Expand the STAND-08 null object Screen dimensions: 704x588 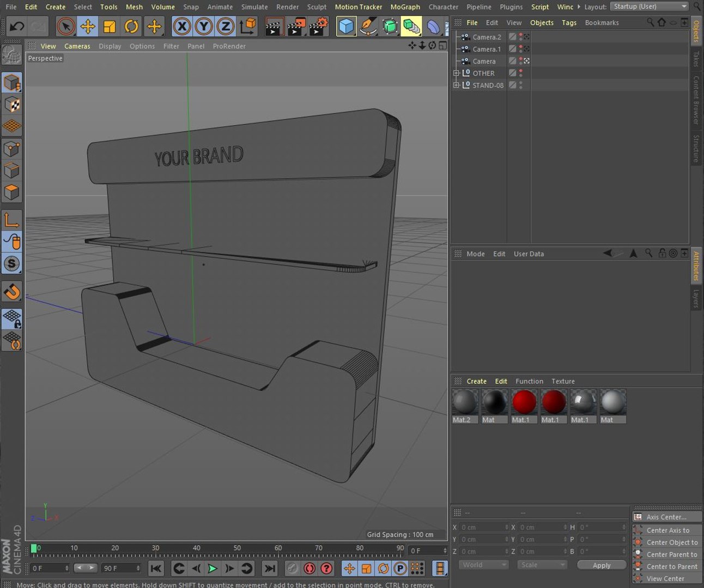pos(457,85)
